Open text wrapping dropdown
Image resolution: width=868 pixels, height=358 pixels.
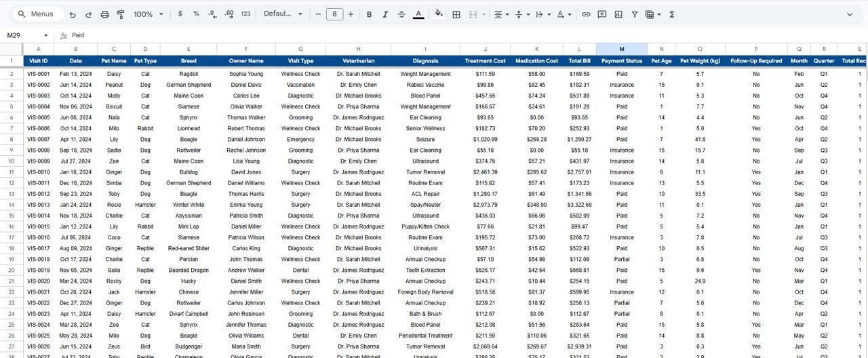[543, 14]
